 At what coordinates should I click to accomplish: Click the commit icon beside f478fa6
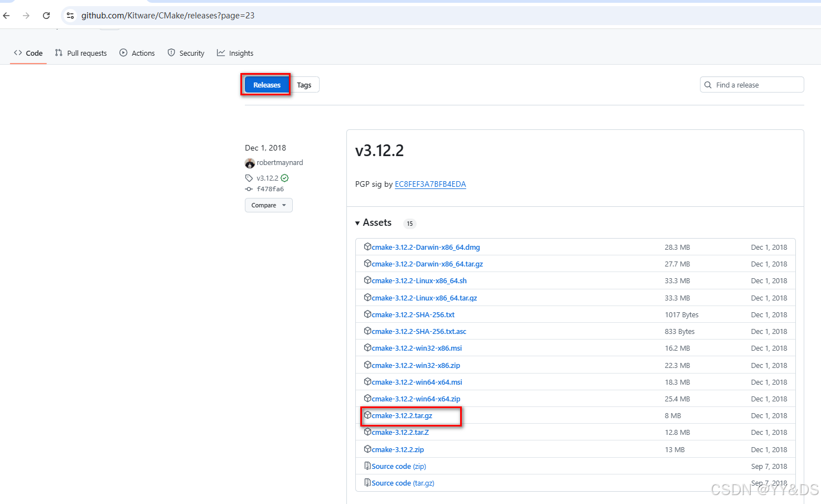[249, 189]
